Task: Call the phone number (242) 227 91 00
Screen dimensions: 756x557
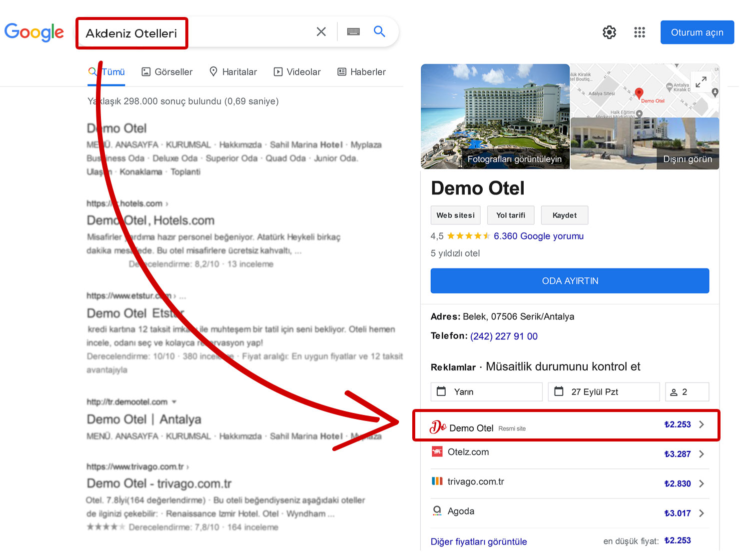Action: [x=504, y=336]
